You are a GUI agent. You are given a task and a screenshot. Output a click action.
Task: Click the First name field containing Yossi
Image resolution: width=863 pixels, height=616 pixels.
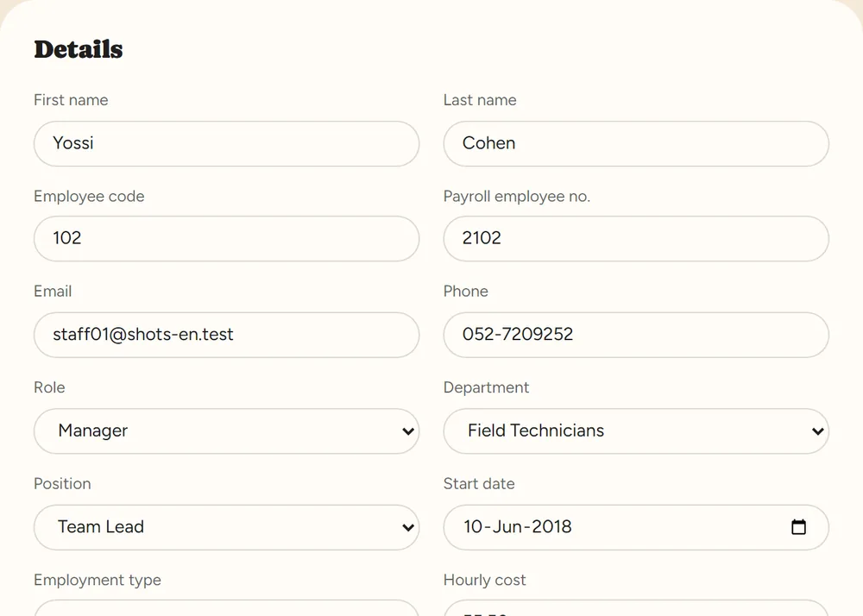pyautogui.click(x=227, y=143)
